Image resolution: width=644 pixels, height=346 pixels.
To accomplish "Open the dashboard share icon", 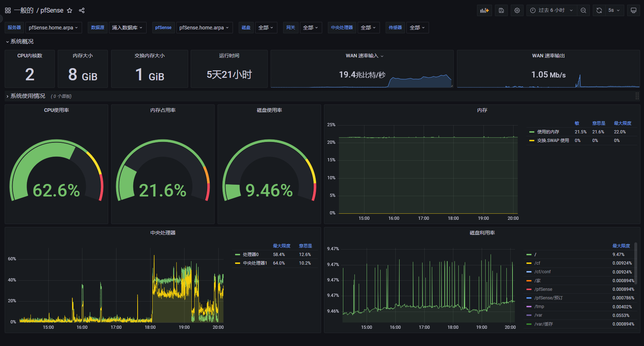I will 82,10.
